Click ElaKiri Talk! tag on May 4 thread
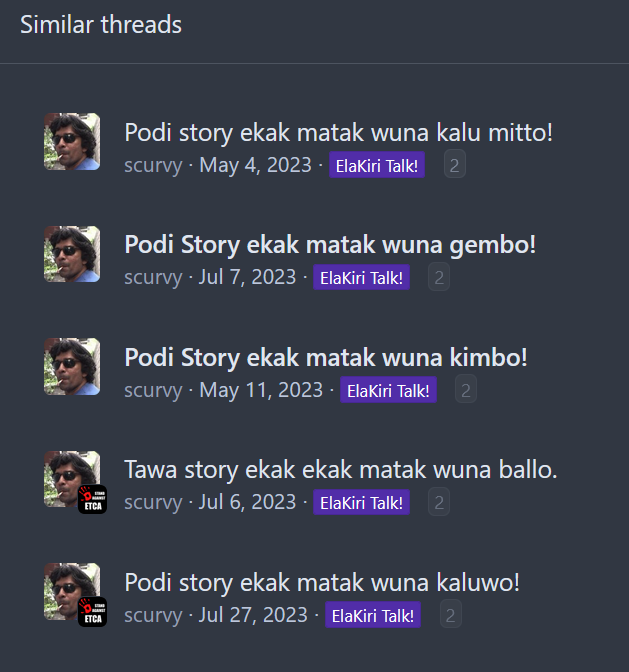Image resolution: width=629 pixels, height=672 pixels. pos(377,165)
